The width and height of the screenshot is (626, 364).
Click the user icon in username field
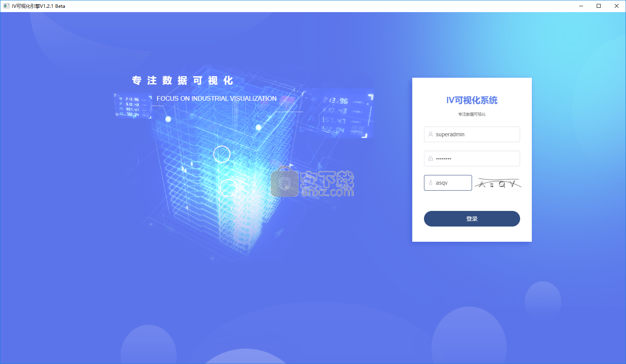click(431, 134)
